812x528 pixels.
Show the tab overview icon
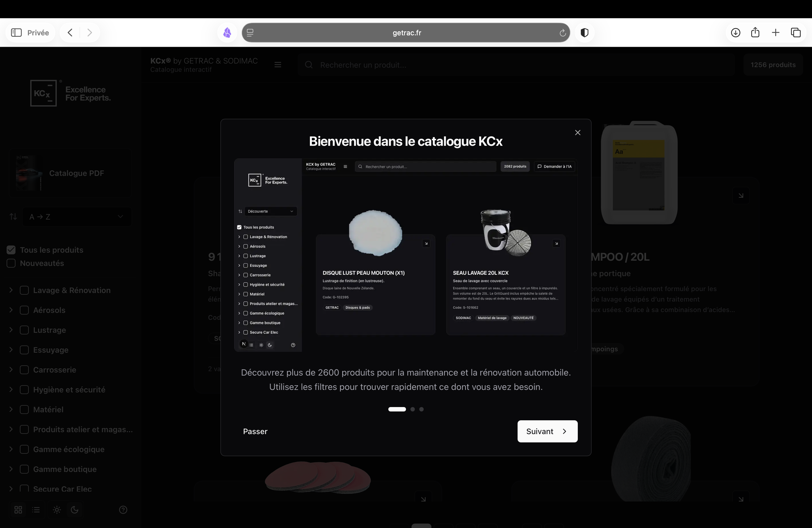(x=796, y=33)
